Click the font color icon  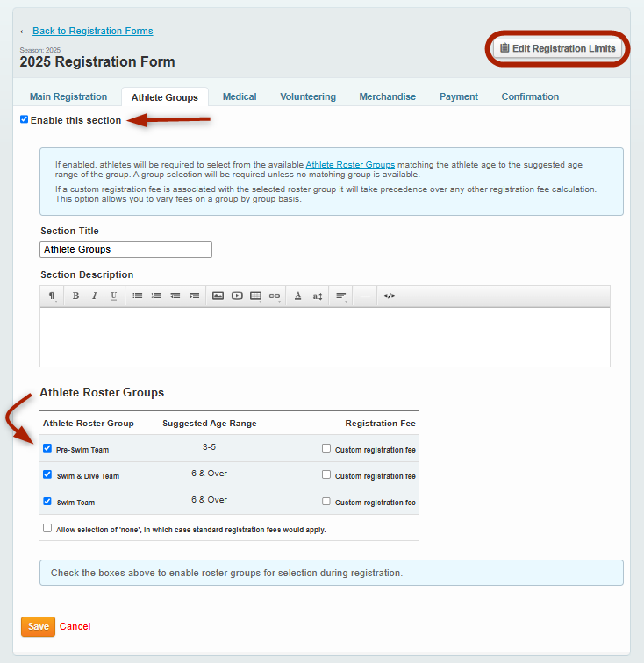298,296
